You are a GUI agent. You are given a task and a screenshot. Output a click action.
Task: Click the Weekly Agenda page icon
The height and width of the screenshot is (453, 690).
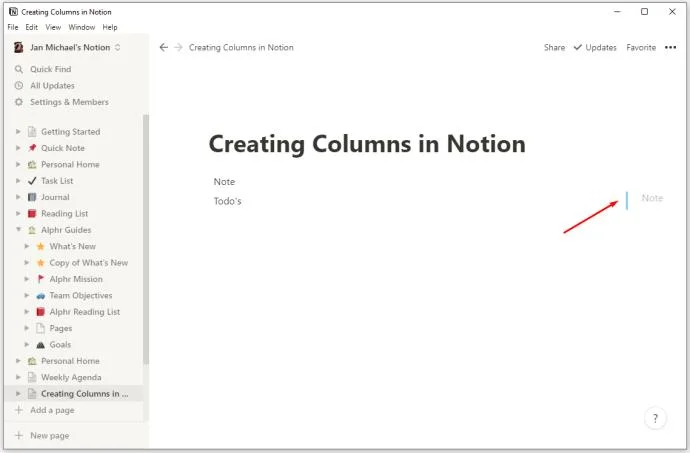tap(32, 377)
